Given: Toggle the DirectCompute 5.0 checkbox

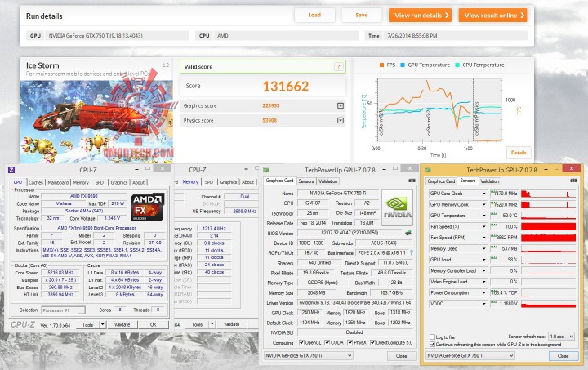Looking at the screenshot, I should [372, 342].
